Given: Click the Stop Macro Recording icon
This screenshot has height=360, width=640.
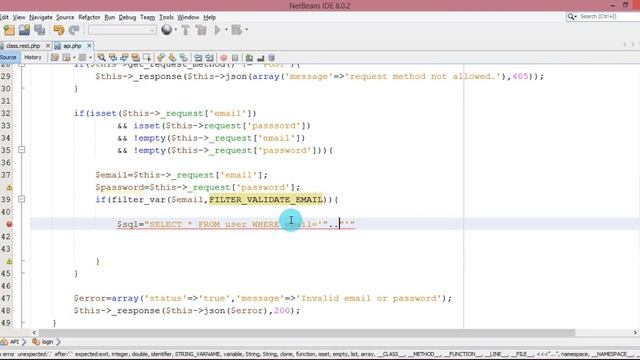Looking at the screenshot, I should click(235, 58).
